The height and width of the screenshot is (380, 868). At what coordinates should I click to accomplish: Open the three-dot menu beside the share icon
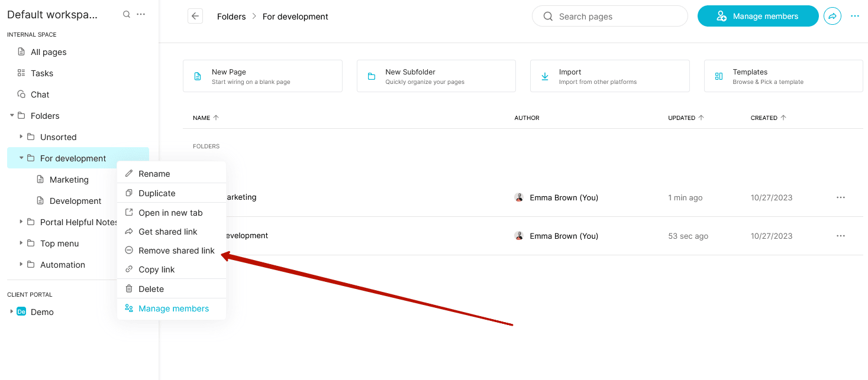[x=855, y=17]
